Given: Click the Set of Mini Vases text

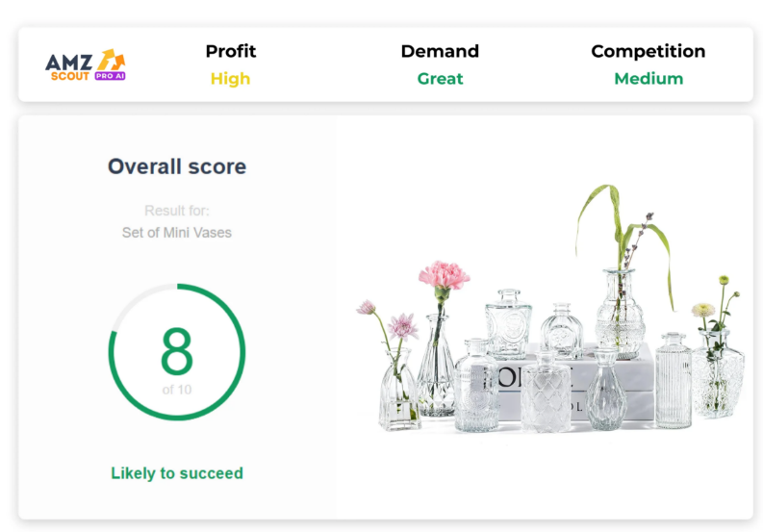Looking at the screenshot, I should 177,233.
